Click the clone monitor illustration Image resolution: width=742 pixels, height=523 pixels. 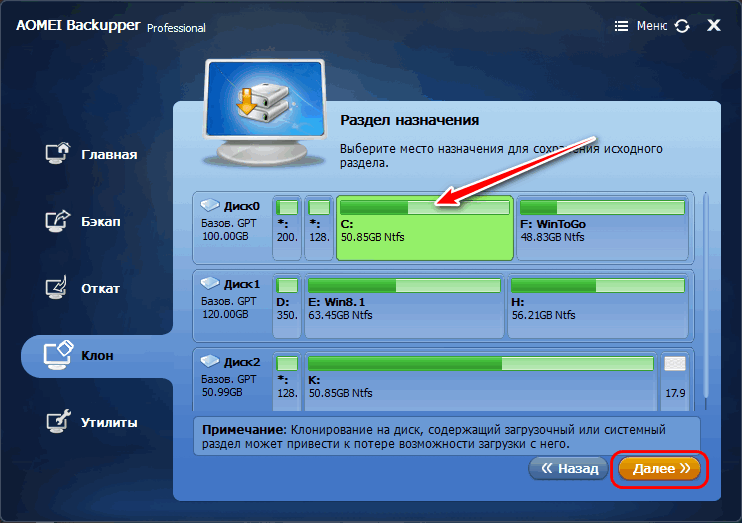(265, 113)
